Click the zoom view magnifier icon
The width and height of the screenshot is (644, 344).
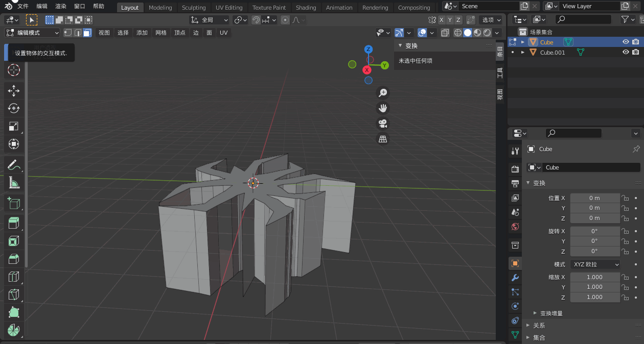(382, 92)
